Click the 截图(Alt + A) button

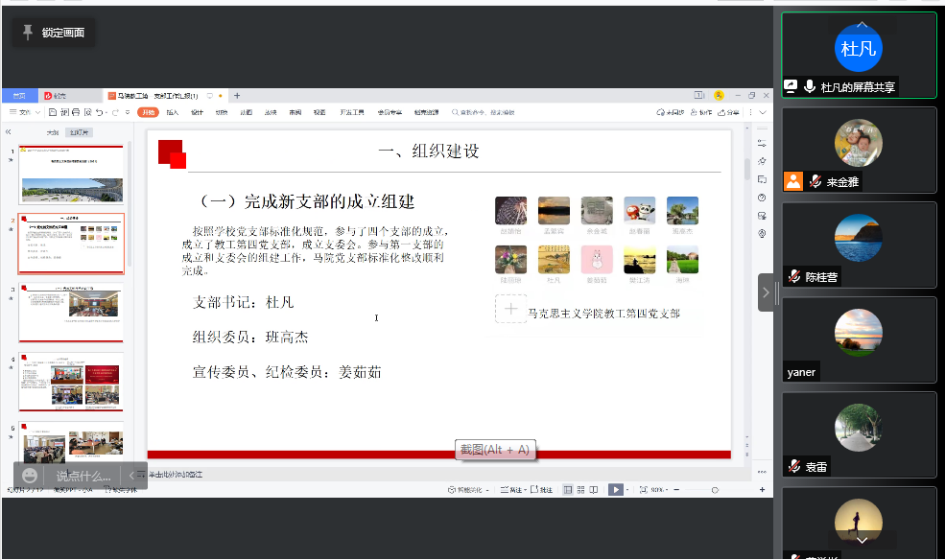[494, 450]
